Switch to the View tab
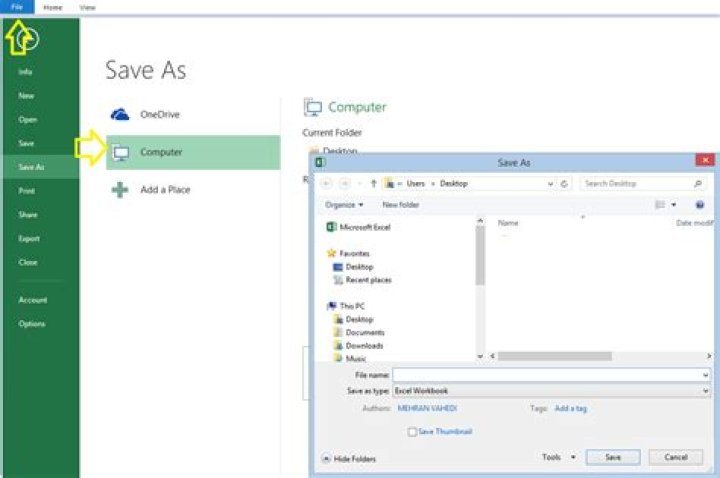The width and height of the screenshot is (720, 478). point(87,7)
